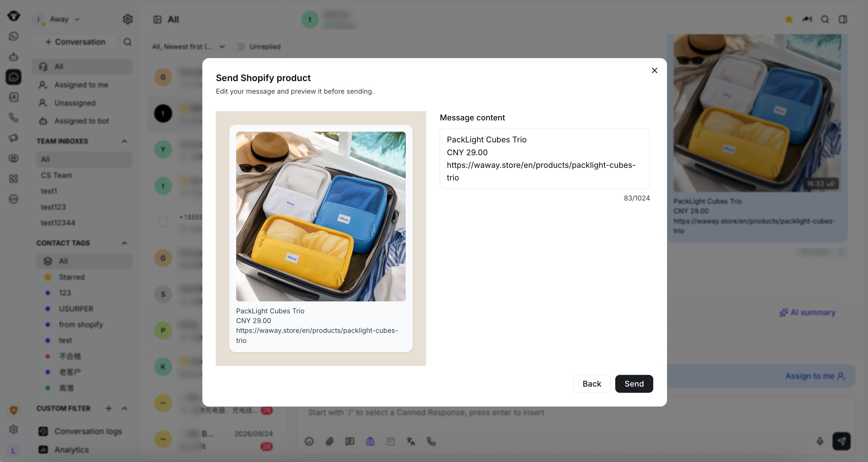The width and height of the screenshot is (868, 462).
Task: Click the PackLight Cubes Trio preview image
Action: 321,217
